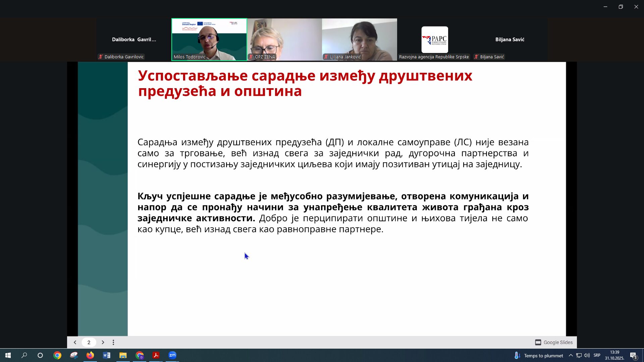Select OPZ ZENA participant video

(284, 39)
